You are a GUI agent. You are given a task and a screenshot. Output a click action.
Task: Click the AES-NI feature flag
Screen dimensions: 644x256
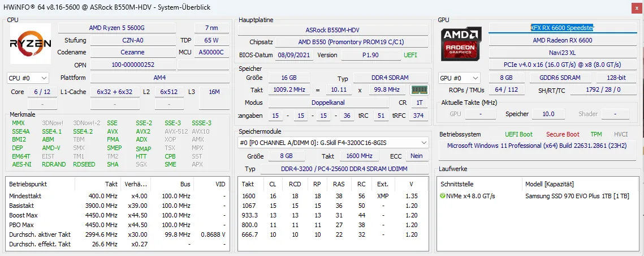pyautogui.click(x=21, y=164)
